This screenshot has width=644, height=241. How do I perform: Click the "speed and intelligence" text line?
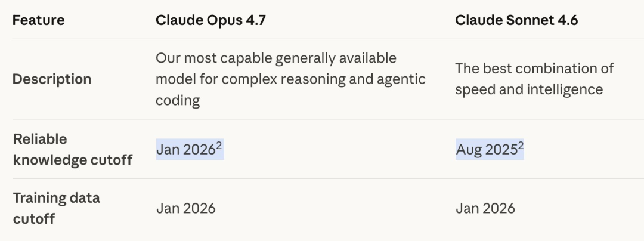click(x=529, y=89)
